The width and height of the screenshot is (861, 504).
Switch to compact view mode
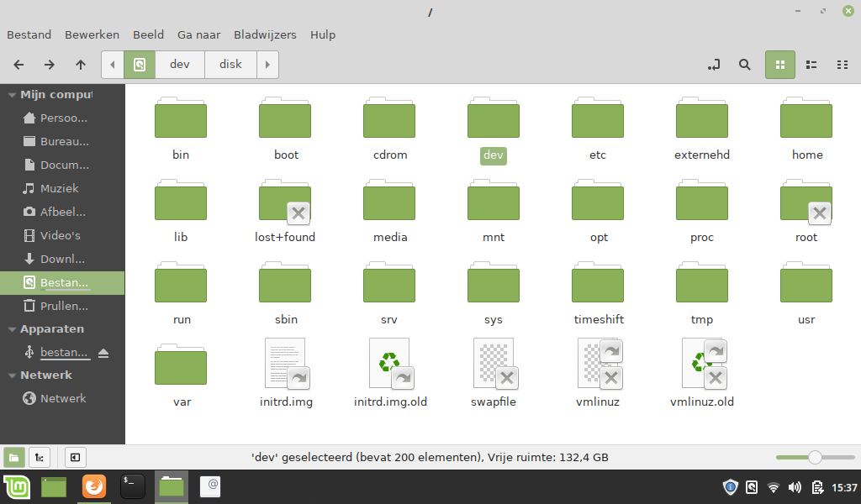(x=842, y=65)
